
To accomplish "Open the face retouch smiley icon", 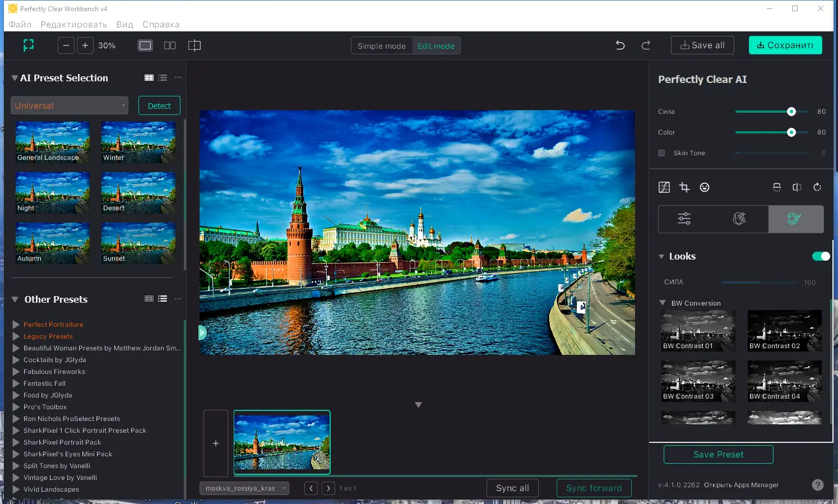I will pyautogui.click(x=705, y=187).
